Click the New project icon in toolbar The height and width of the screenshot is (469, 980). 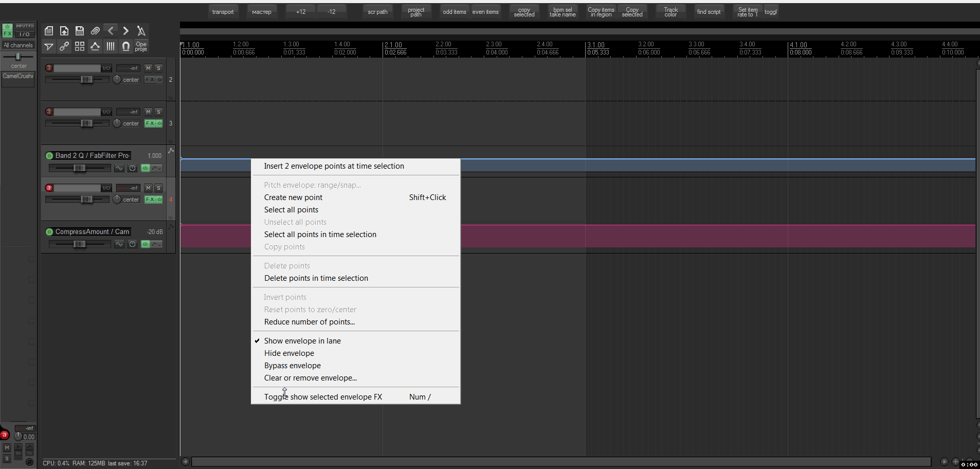(49, 31)
